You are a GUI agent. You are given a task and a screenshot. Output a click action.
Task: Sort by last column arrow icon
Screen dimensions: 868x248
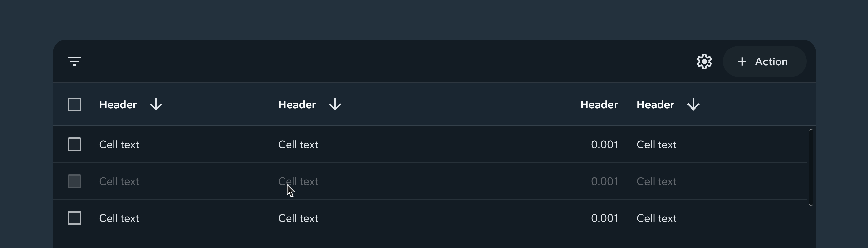click(693, 104)
